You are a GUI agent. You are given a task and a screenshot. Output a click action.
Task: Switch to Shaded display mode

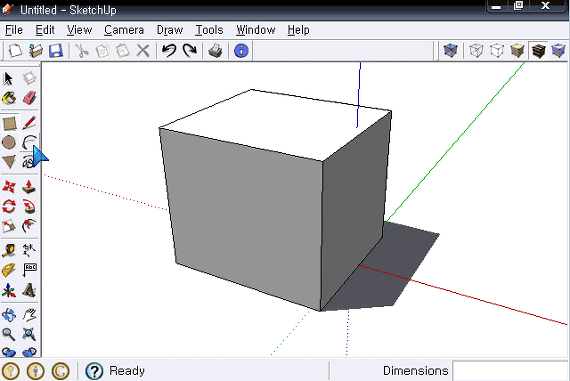pyautogui.click(x=517, y=51)
